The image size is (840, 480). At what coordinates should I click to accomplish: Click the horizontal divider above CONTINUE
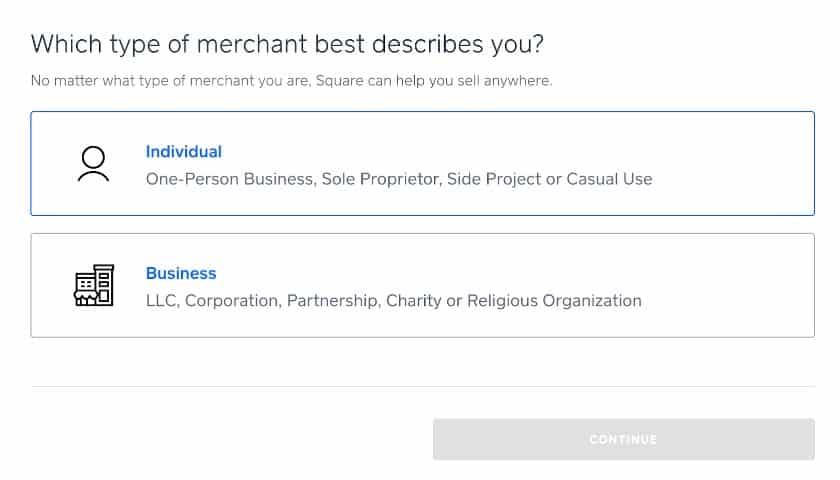pos(423,386)
